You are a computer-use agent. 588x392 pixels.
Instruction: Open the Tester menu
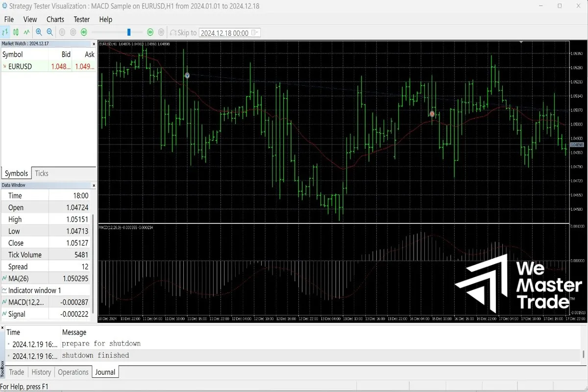pyautogui.click(x=81, y=20)
